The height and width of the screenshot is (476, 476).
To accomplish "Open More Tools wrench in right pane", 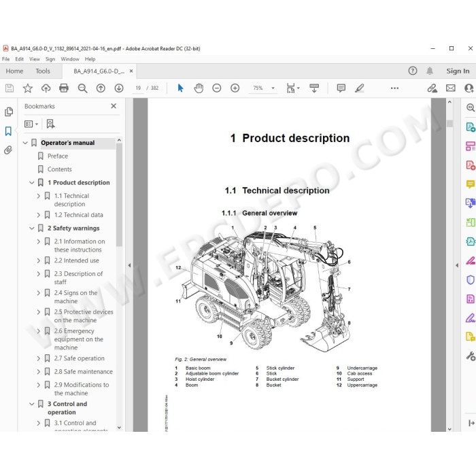I will (x=471, y=356).
